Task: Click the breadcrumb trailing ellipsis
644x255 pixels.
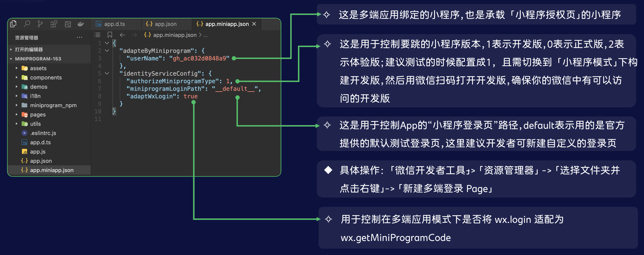Action: pyautogui.click(x=206, y=36)
